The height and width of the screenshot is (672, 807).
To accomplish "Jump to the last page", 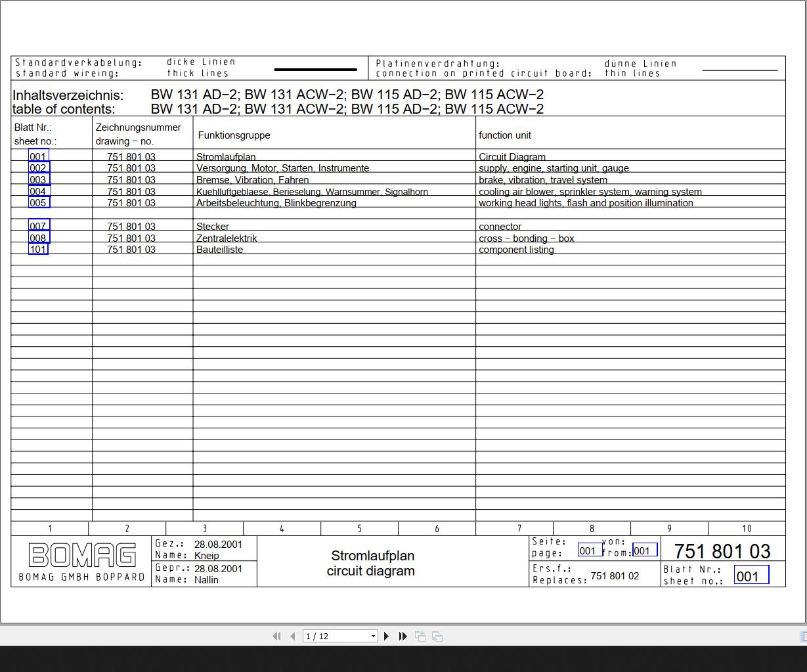I will [x=403, y=636].
